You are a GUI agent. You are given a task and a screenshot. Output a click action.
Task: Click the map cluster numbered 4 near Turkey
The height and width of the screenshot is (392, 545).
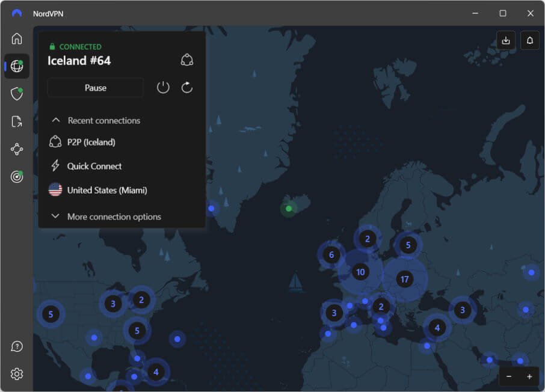tap(437, 327)
